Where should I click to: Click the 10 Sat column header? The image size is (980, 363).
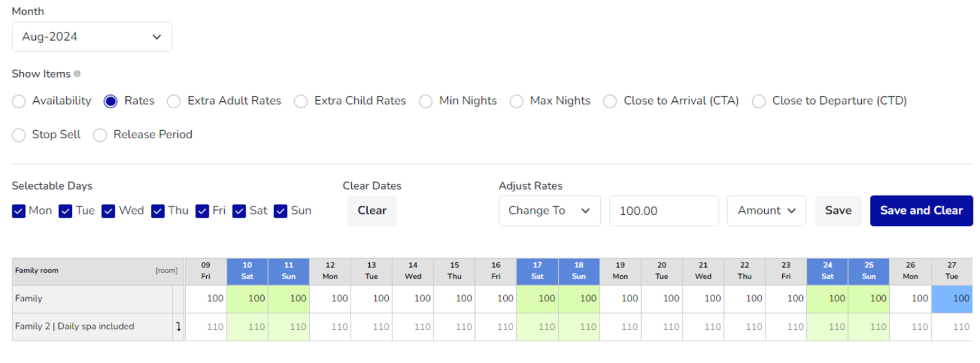click(x=247, y=271)
